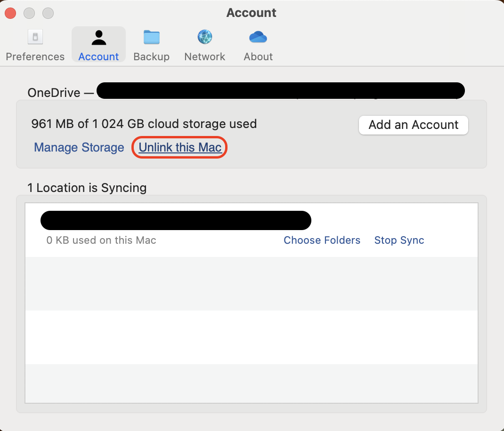Minimize the Account window
This screenshot has height=431, width=504.
click(x=29, y=13)
